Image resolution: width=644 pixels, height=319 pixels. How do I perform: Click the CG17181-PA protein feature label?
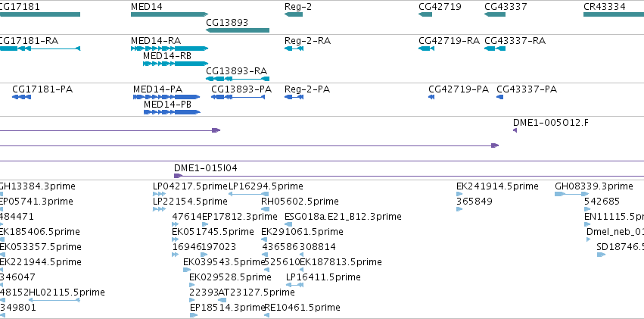(x=42, y=89)
